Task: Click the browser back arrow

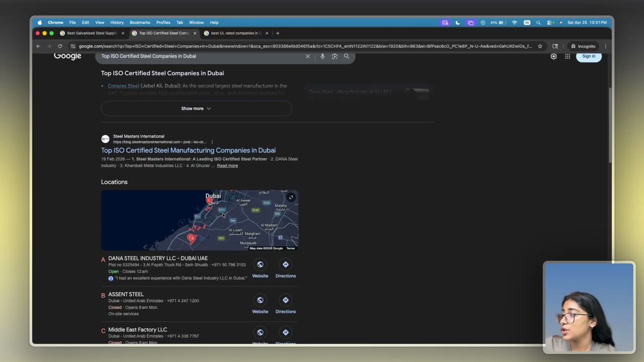Action: click(38, 46)
